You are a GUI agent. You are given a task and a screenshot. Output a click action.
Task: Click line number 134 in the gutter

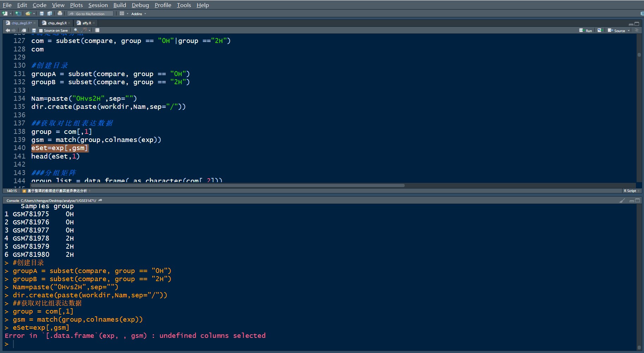pos(19,99)
